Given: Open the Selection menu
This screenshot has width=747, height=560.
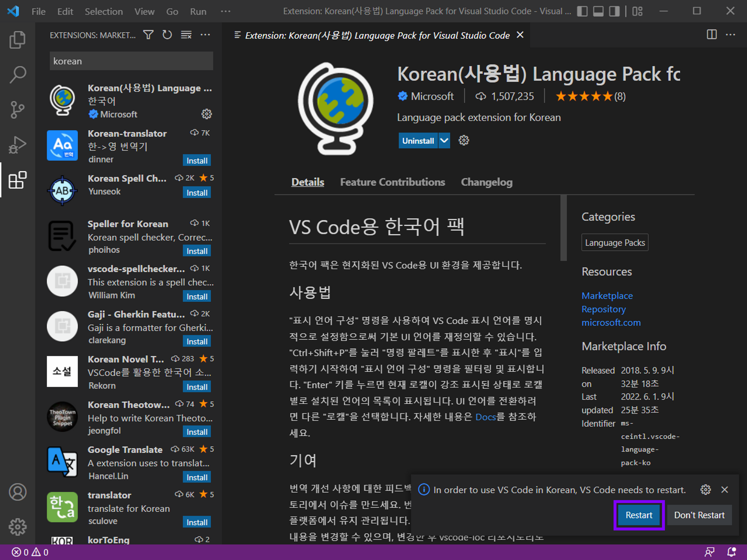Looking at the screenshot, I should click(x=104, y=11).
